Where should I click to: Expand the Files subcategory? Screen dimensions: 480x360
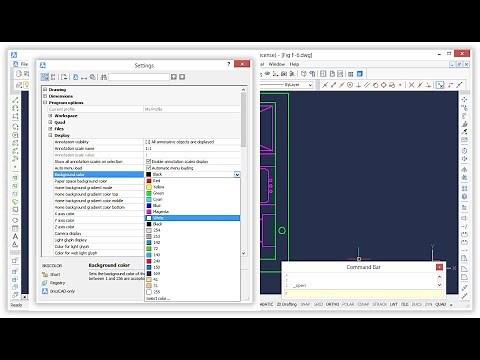50,129
